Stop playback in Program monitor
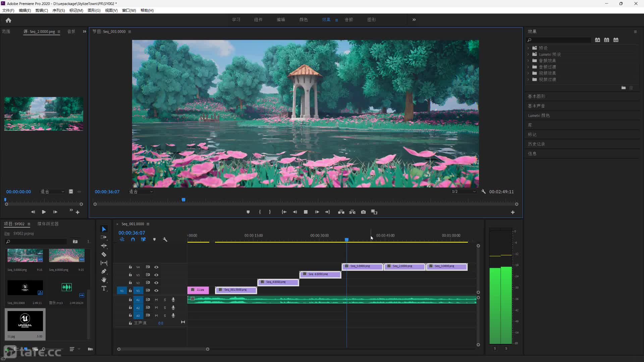 coord(306,212)
